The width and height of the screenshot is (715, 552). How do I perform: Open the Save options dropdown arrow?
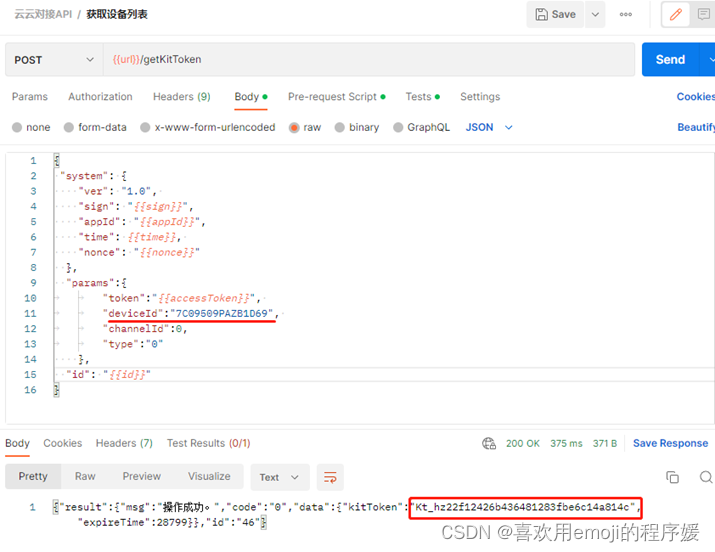595,15
